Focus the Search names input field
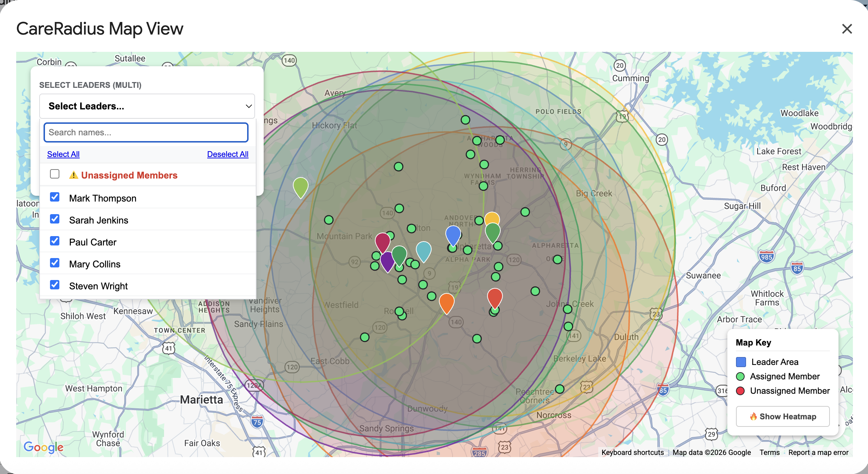Image resolution: width=868 pixels, height=474 pixels. [146, 132]
